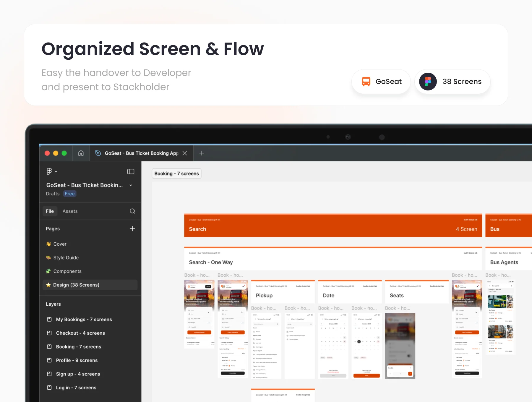Click the Booking - 7 screens canvas label
Screen dimensions: 532x402
point(176,174)
